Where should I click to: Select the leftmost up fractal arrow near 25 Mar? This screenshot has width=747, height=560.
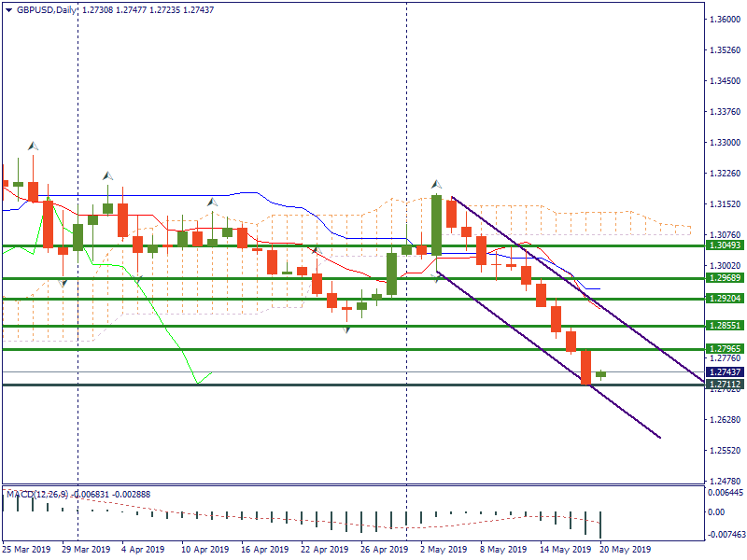(33, 146)
